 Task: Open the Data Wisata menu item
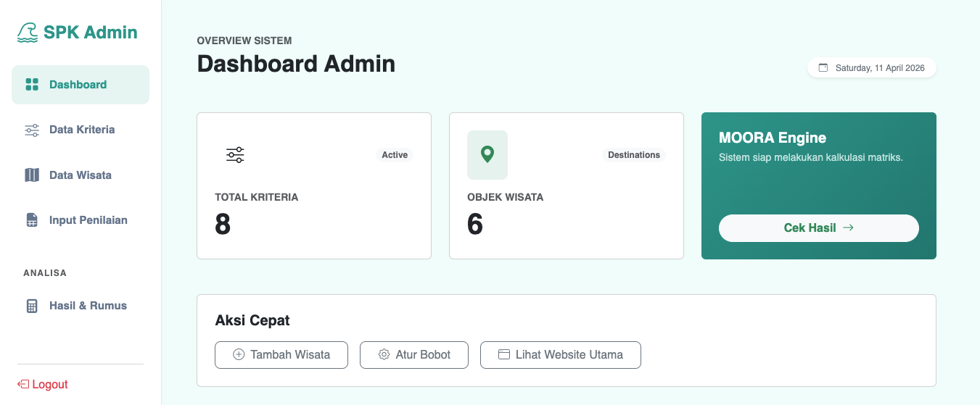tap(81, 175)
